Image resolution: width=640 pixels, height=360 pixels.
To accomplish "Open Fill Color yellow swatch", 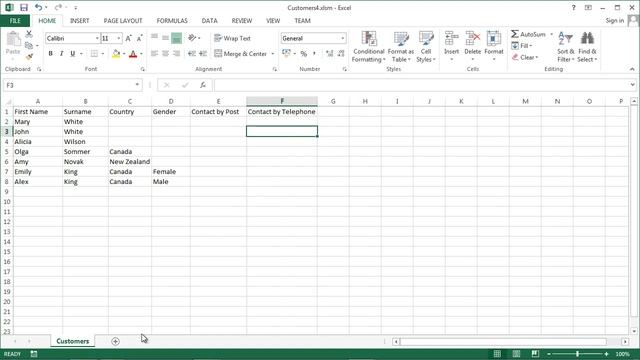I will coord(116,53).
